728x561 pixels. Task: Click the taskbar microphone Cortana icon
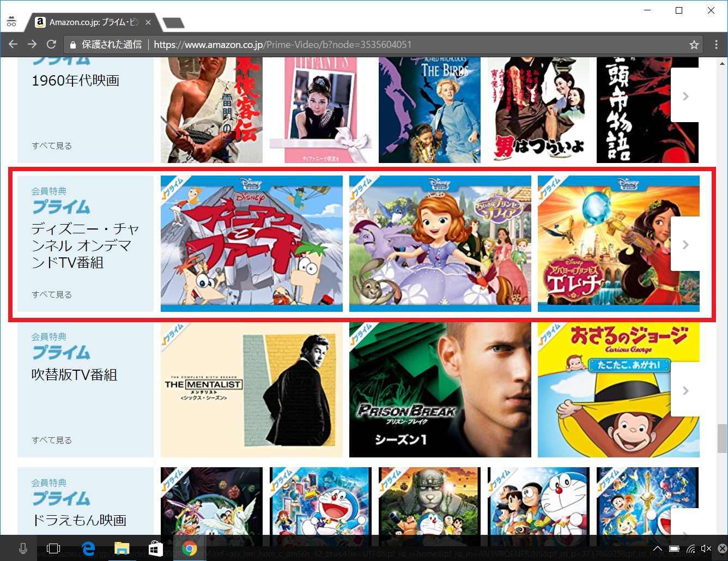tap(23, 548)
